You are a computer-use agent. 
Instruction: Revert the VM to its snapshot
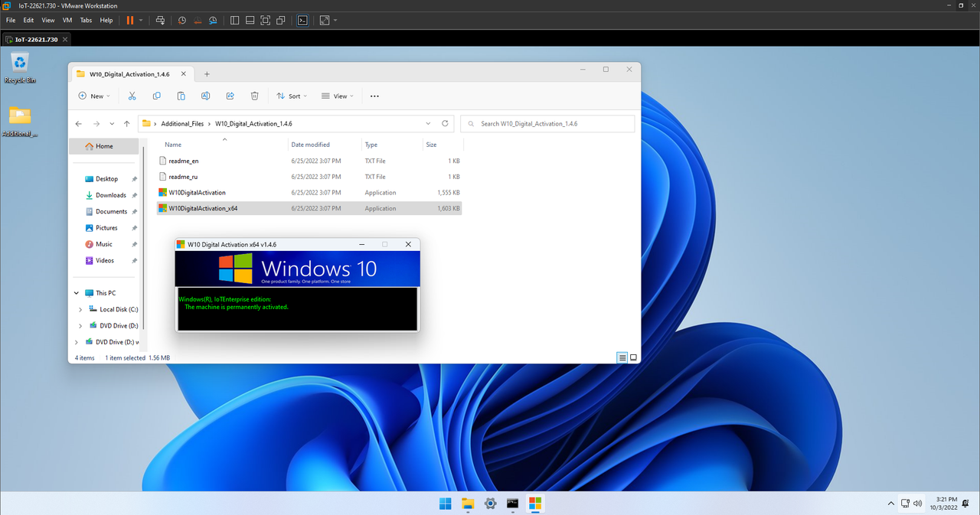(197, 20)
